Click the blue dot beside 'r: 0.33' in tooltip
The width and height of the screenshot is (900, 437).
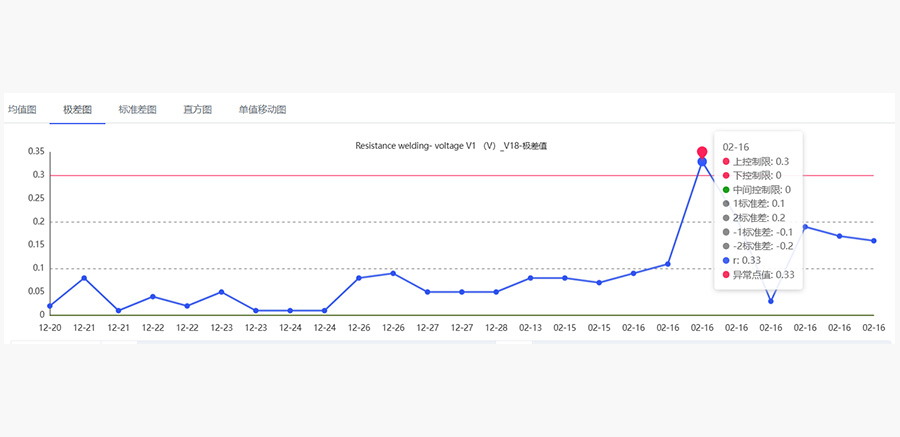click(x=726, y=260)
